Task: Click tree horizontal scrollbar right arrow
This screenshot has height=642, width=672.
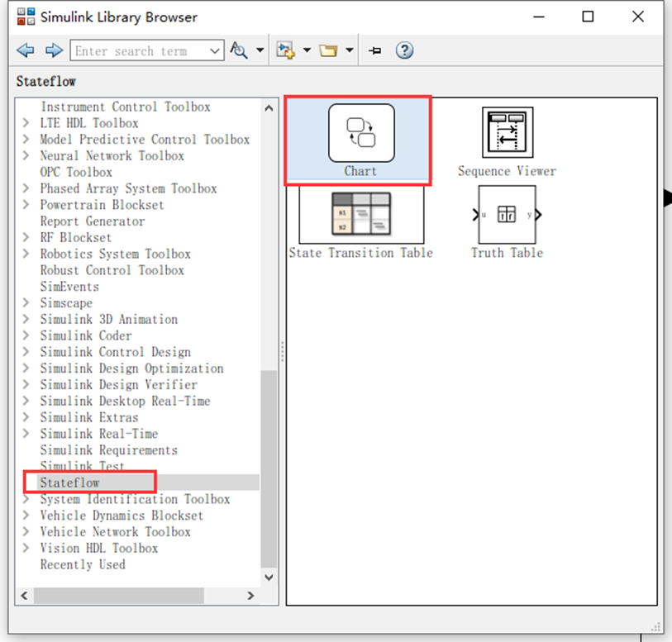Action: (250, 596)
